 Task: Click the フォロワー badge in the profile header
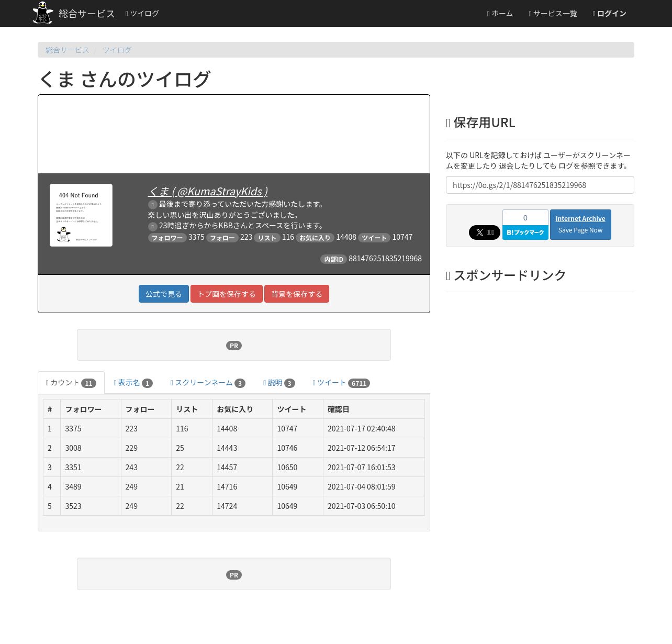coord(167,238)
